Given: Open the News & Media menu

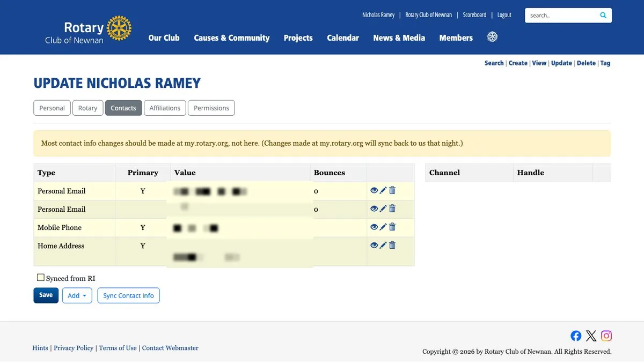Looking at the screenshot, I should click(x=399, y=38).
